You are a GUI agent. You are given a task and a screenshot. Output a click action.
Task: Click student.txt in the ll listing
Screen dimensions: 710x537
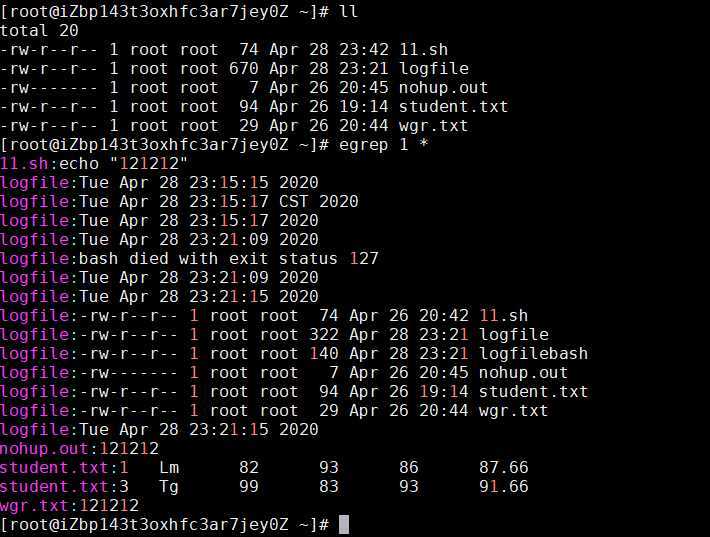coord(453,106)
